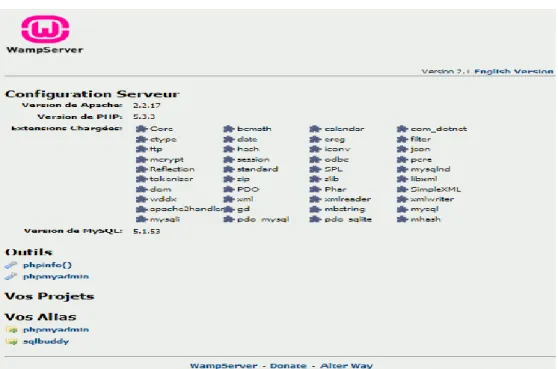Viewport: 558px width, 369px height.
Task: Click the puzzle icon next to hash
Action: tap(229, 149)
